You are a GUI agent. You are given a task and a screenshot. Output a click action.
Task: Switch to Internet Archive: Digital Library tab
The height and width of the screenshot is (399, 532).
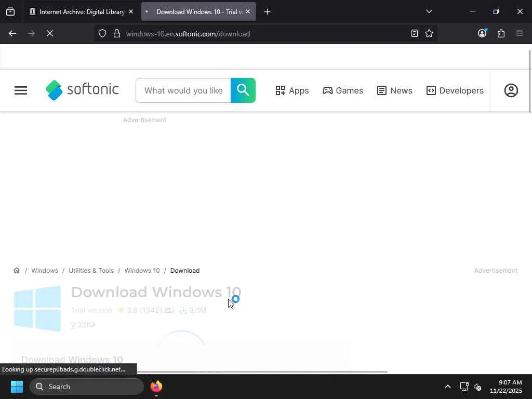(x=81, y=11)
